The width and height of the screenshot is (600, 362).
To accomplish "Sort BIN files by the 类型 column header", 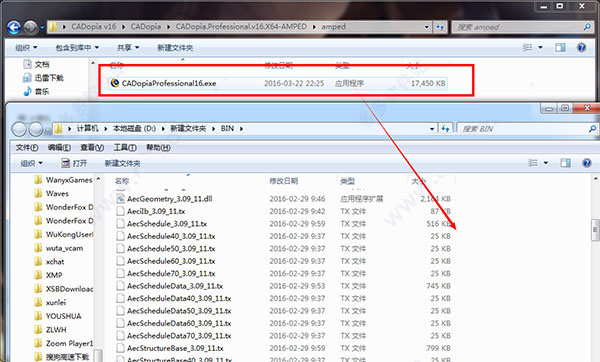I will coord(347,181).
